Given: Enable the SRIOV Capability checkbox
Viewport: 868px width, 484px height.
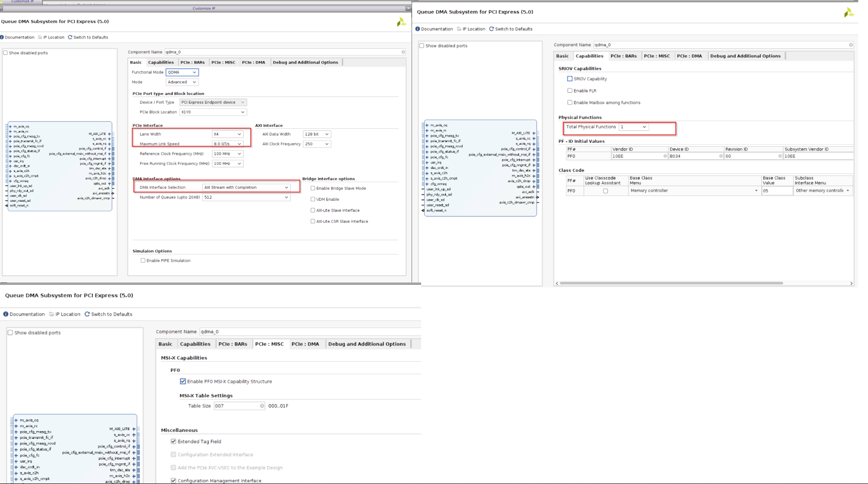Looking at the screenshot, I should (x=569, y=79).
